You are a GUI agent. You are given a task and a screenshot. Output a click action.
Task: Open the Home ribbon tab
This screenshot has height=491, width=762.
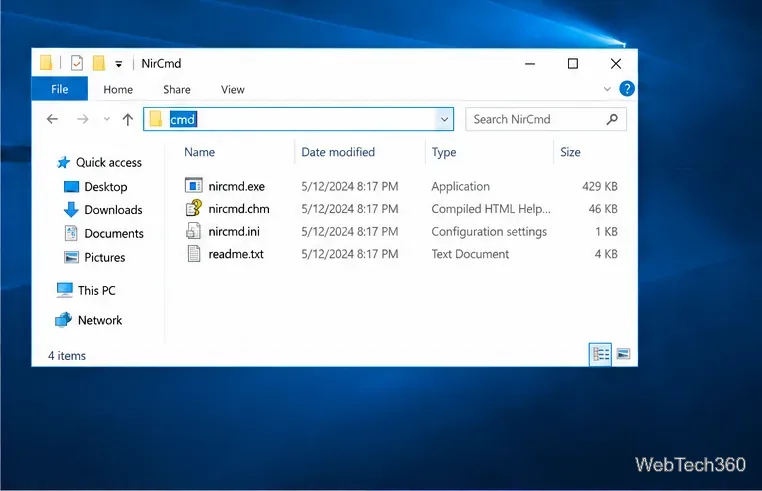tap(118, 89)
